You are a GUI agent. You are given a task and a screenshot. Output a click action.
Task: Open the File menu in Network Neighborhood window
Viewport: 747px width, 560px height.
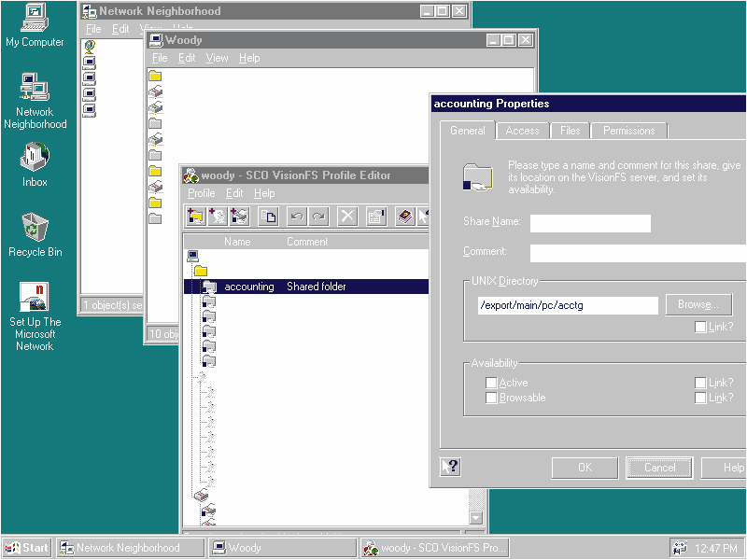[x=93, y=29]
